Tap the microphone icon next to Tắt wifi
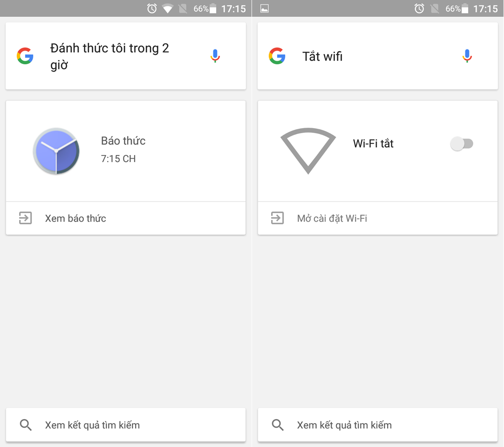 [x=466, y=55]
